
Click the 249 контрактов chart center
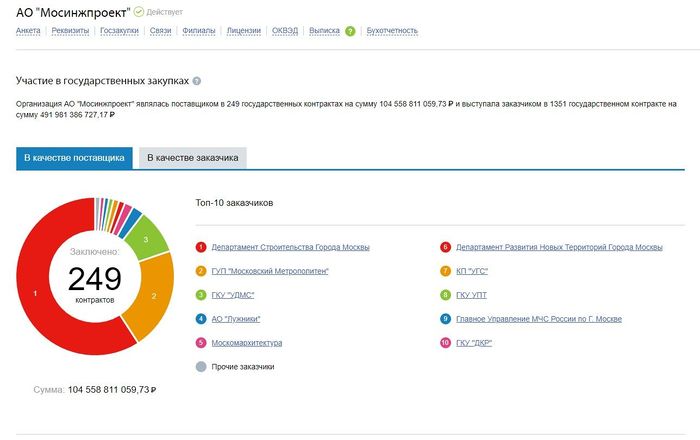pos(95,278)
